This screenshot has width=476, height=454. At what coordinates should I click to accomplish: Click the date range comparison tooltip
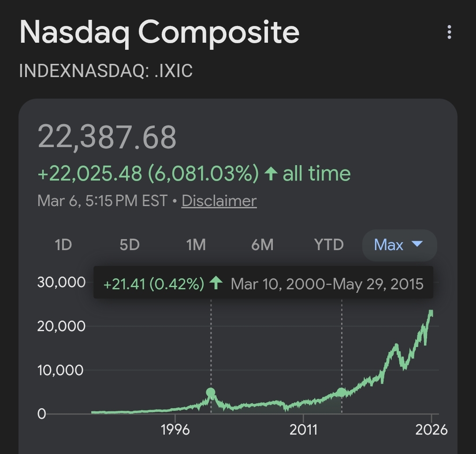(x=263, y=283)
